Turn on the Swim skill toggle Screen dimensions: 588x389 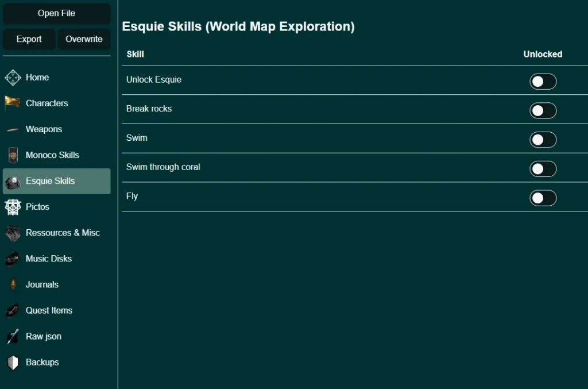click(x=543, y=140)
